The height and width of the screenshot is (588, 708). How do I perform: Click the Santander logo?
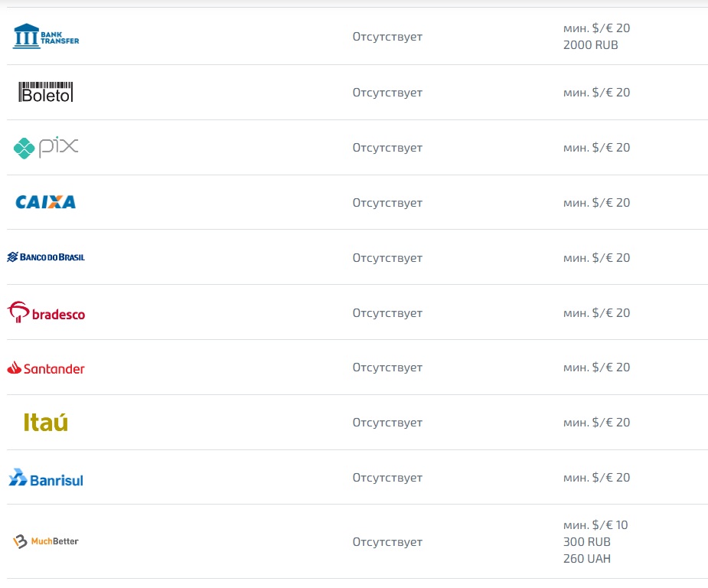click(x=46, y=368)
